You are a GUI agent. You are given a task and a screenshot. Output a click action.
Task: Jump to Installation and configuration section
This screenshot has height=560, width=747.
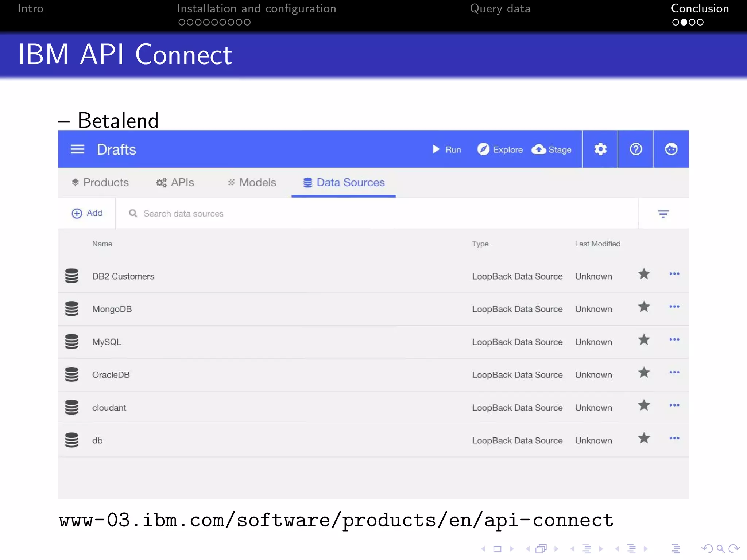256,8
